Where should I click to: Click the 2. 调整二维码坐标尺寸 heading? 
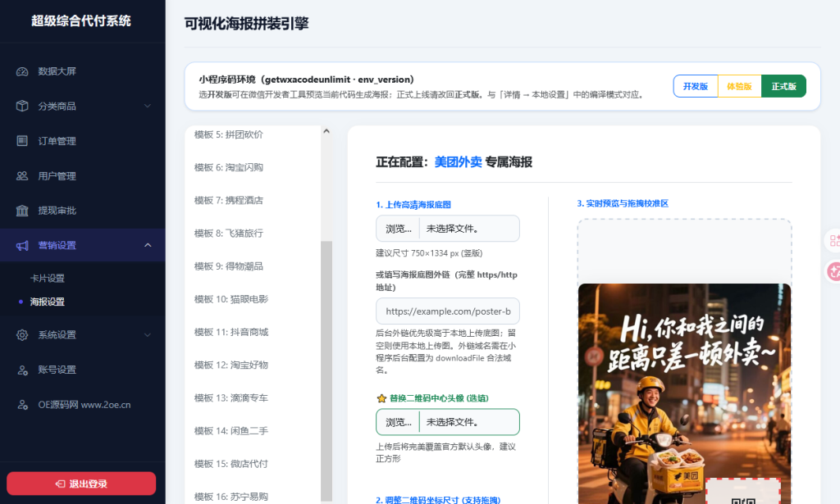pos(438,500)
